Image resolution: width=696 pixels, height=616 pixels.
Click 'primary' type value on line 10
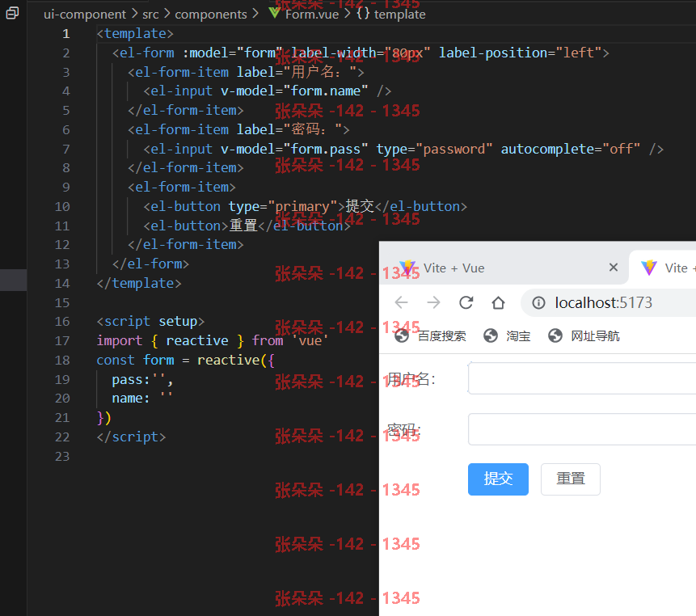pyautogui.click(x=302, y=206)
